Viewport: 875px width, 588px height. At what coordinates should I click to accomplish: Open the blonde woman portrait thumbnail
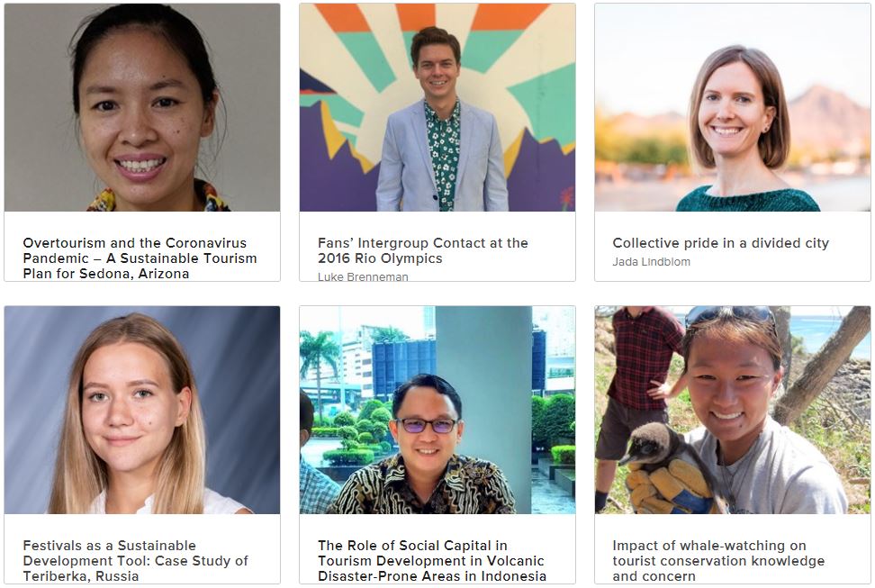click(142, 410)
